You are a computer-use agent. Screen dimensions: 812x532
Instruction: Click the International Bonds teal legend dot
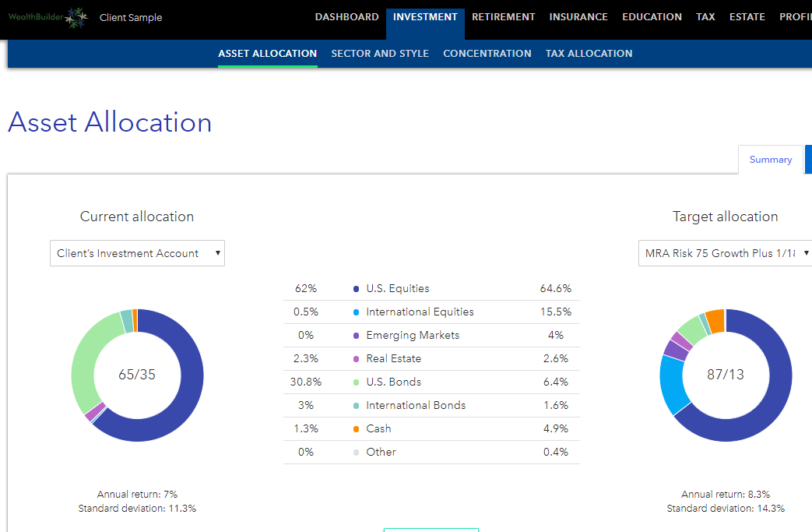click(x=356, y=406)
